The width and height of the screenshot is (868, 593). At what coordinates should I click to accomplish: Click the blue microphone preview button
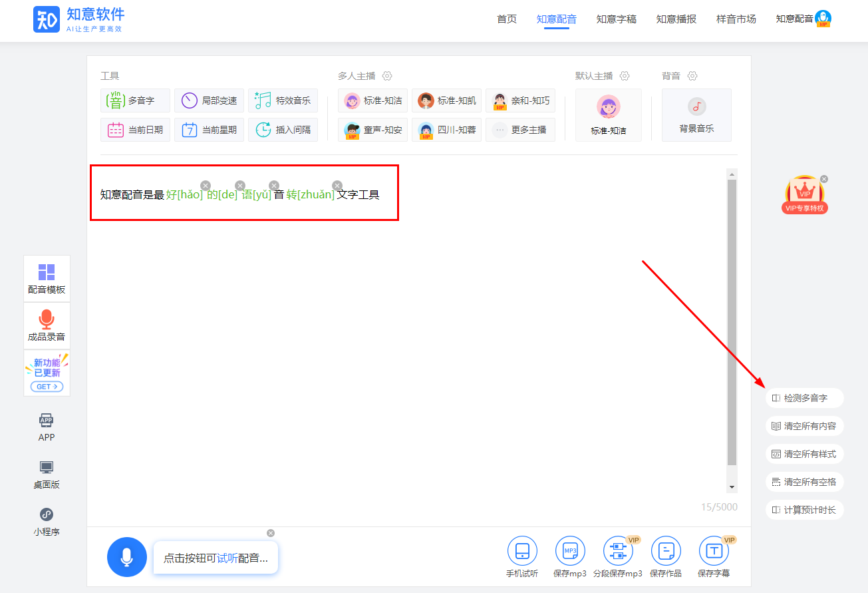126,557
